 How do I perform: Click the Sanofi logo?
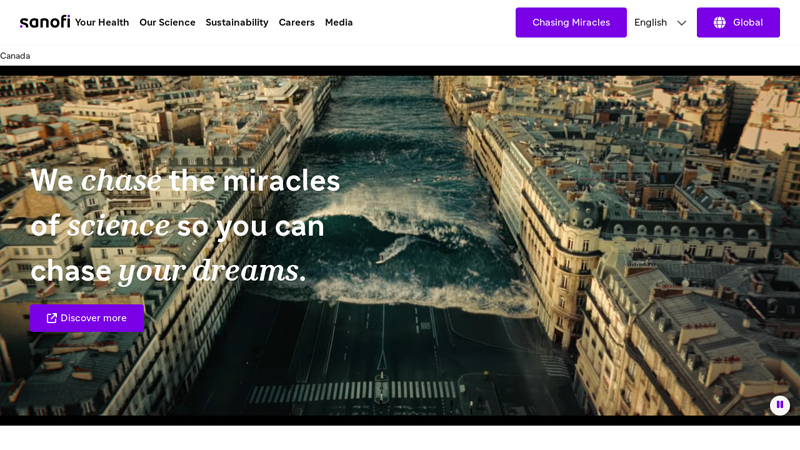[x=45, y=22]
